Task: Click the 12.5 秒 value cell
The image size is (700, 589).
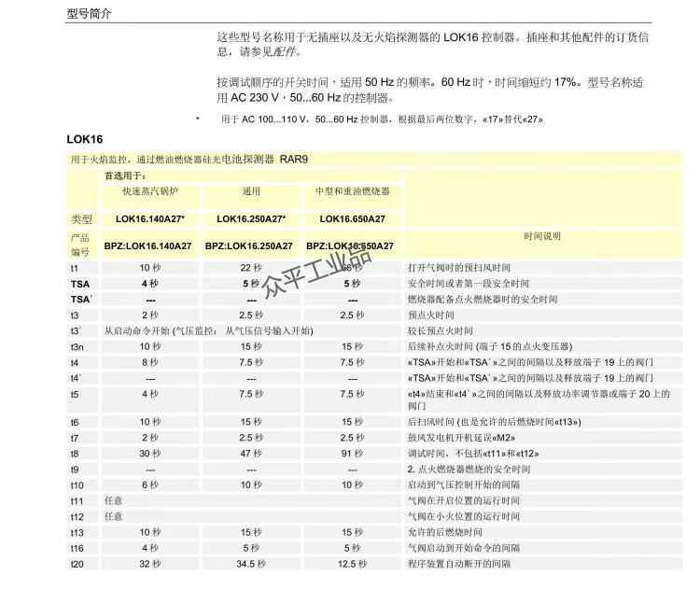Action: click(x=352, y=564)
